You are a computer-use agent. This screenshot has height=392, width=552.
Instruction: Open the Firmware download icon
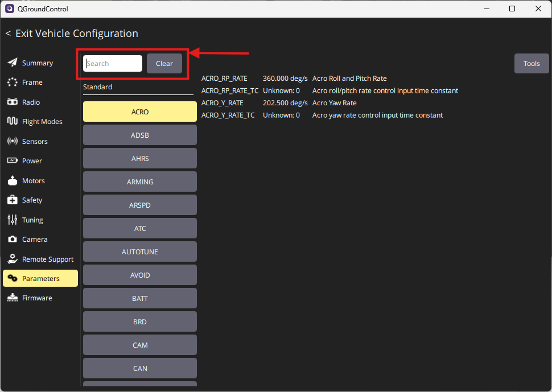click(x=12, y=298)
